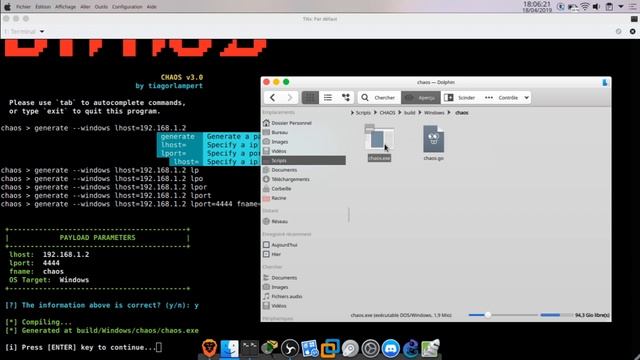This screenshot has width=640, height=360.
Task: Open the Affichage menu
Action: [x=65, y=7]
